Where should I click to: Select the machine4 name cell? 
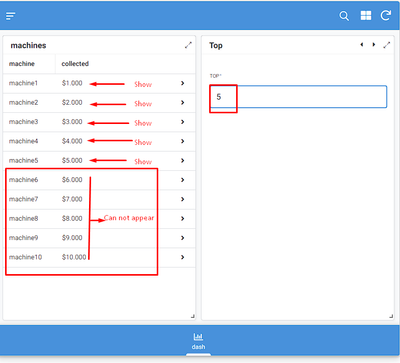click(23, 141)
